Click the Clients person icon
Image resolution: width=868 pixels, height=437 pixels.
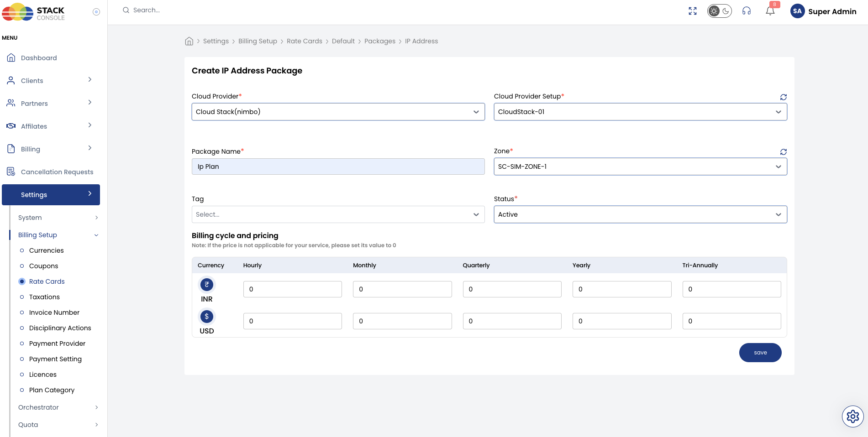coord(11,80)
